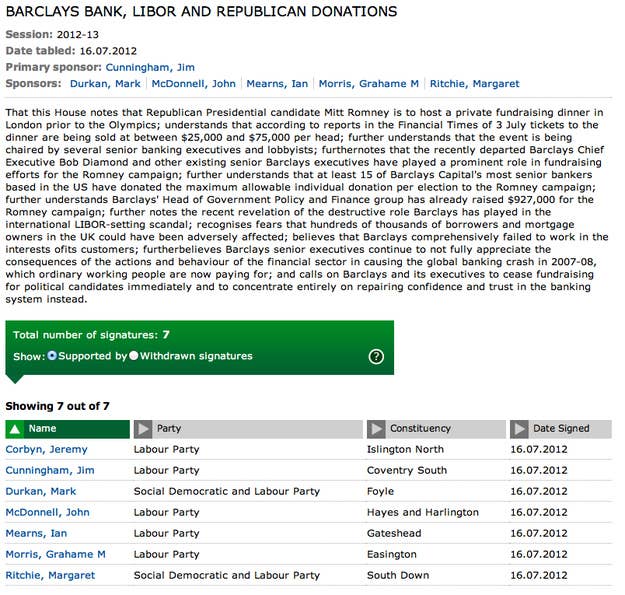Click the Party column sort arrow icon

tap(143, 429)
